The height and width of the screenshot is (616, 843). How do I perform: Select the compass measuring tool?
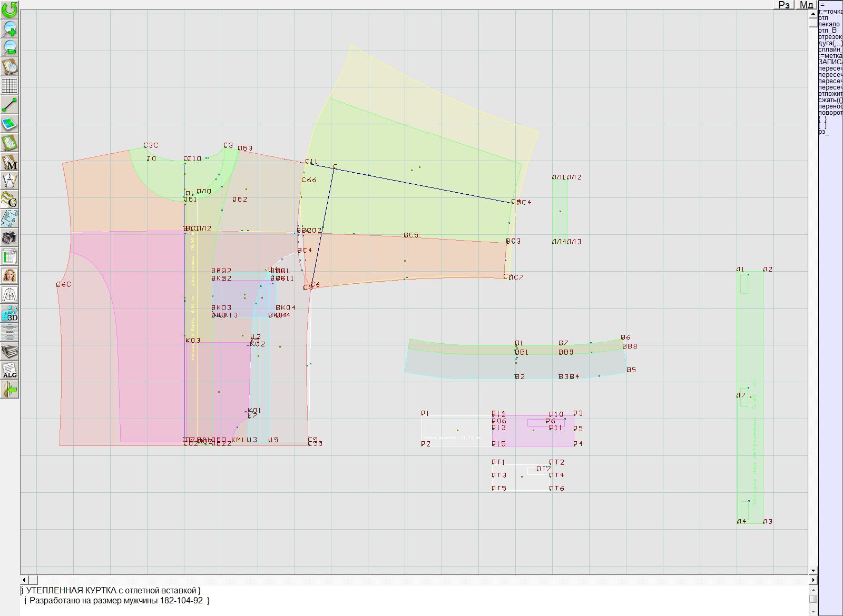pos(9,181)
